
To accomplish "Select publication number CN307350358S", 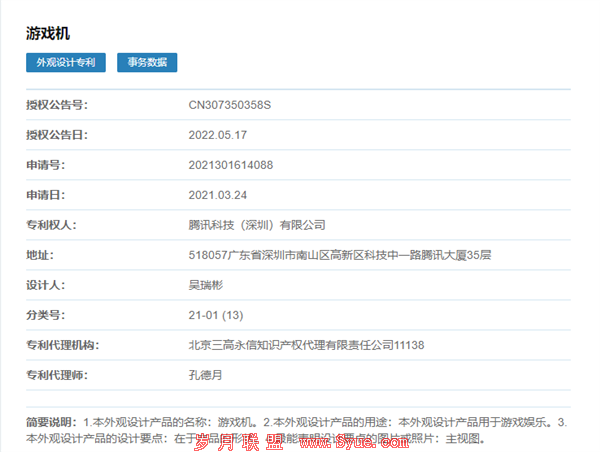I will click(230, 105).
